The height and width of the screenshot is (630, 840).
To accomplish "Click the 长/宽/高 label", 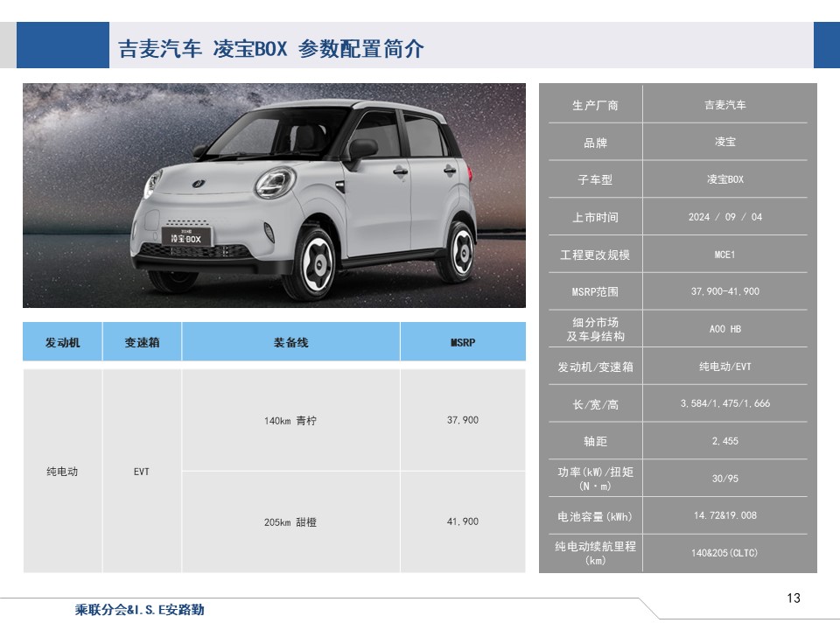I will [x=595, y=404].
